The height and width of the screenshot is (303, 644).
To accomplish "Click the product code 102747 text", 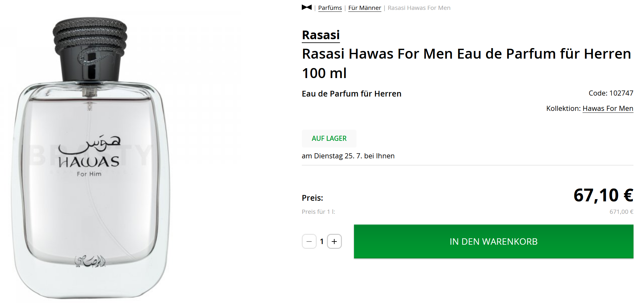I will 611,93.
